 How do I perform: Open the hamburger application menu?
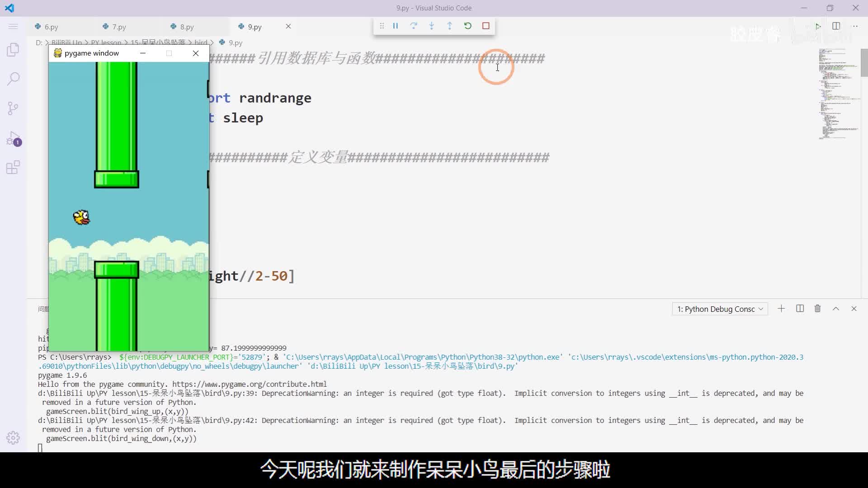coord(13,27)
